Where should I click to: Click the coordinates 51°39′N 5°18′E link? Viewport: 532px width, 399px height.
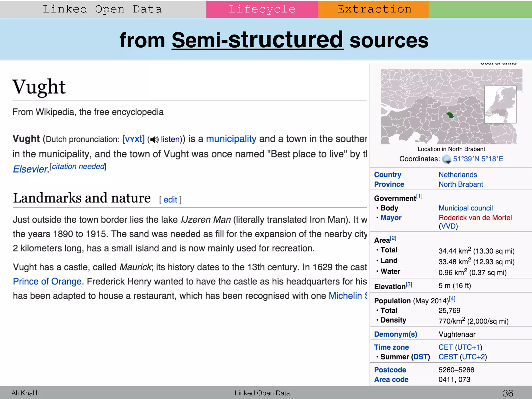point(478,159)
